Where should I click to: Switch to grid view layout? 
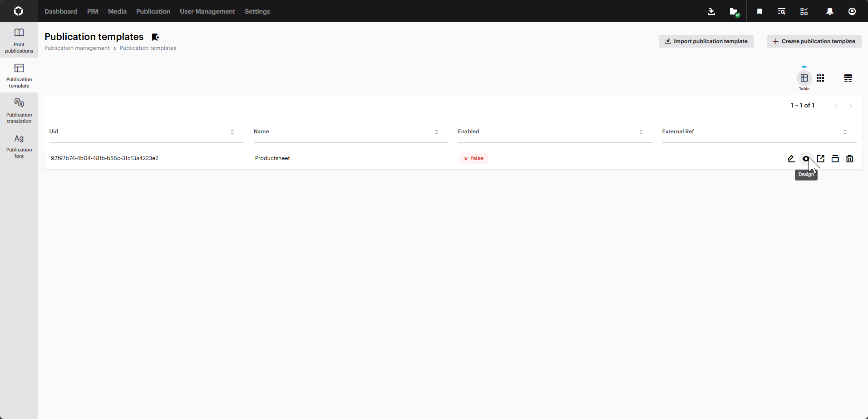(821, 78)
